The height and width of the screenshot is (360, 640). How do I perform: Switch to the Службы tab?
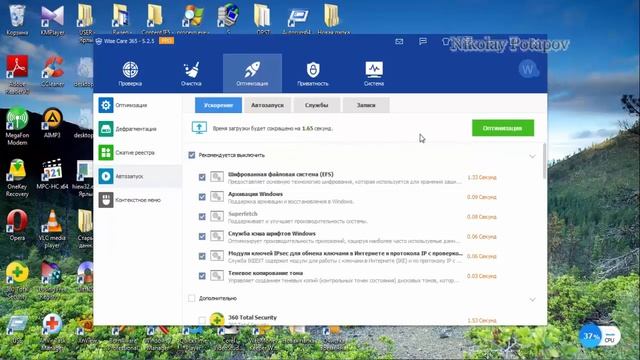coord(316,105)
